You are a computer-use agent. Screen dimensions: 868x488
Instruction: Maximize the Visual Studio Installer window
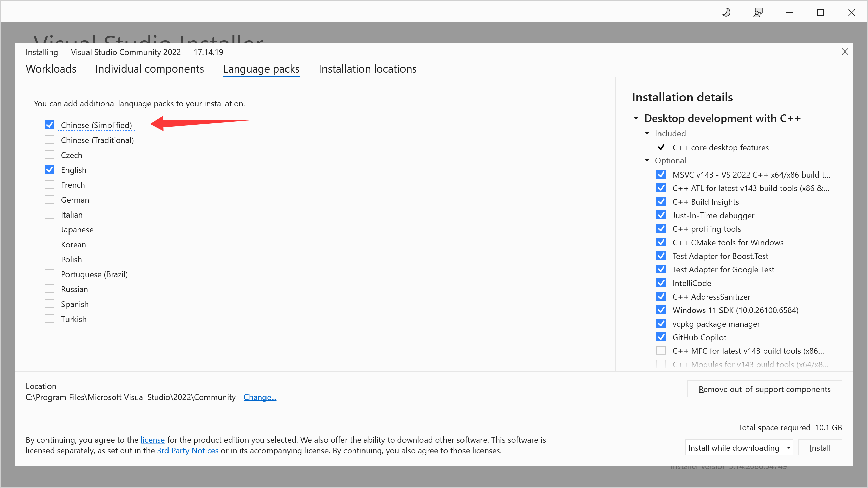pyautogui.click(x=821, y=13)
